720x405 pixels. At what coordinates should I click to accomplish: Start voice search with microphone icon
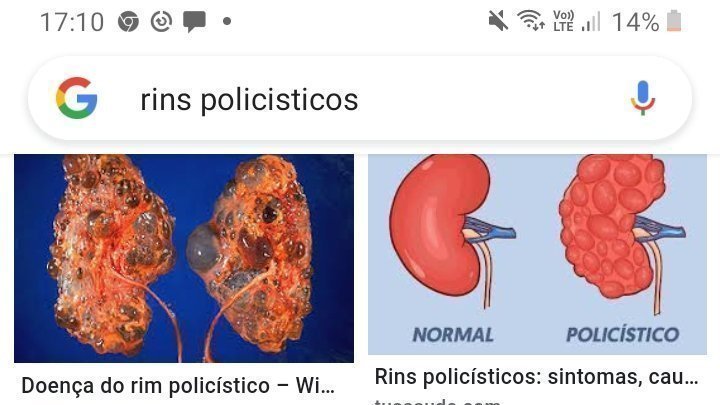[x=642, y=98]
